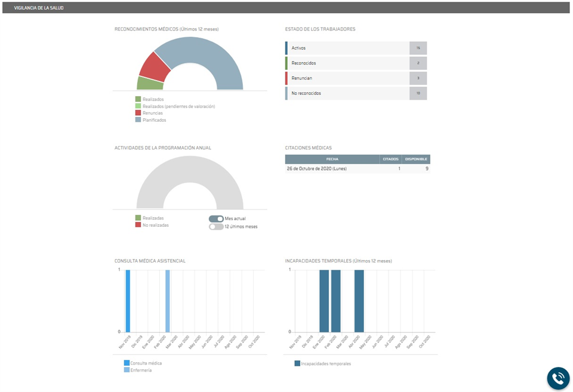Click the CITADOS column header
The width and height of the screenshot is (573, 392).
390,159
